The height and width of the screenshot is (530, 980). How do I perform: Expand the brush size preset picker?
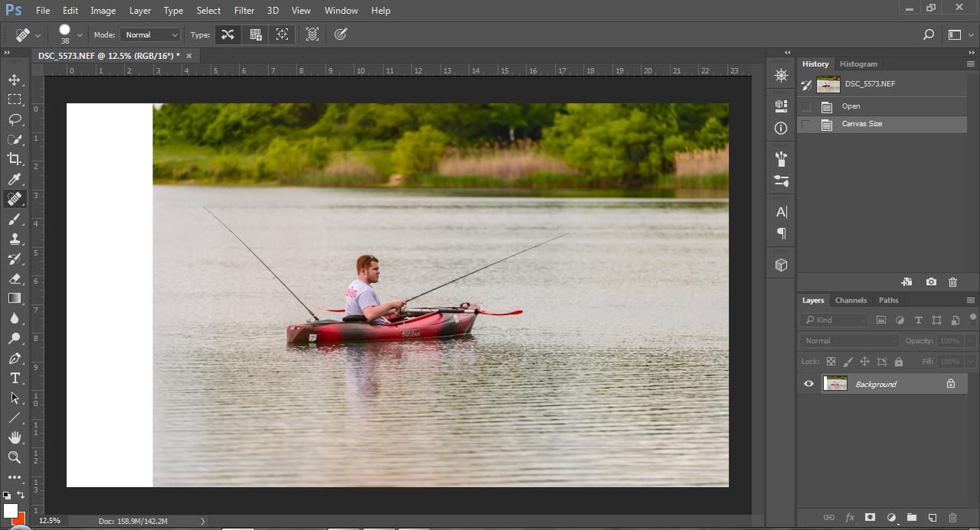click(80, 34)
